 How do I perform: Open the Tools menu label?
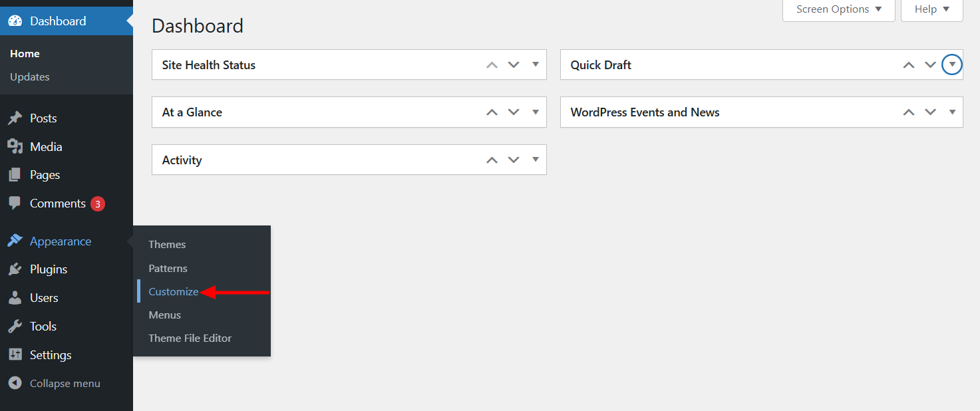tap(43, 327)
